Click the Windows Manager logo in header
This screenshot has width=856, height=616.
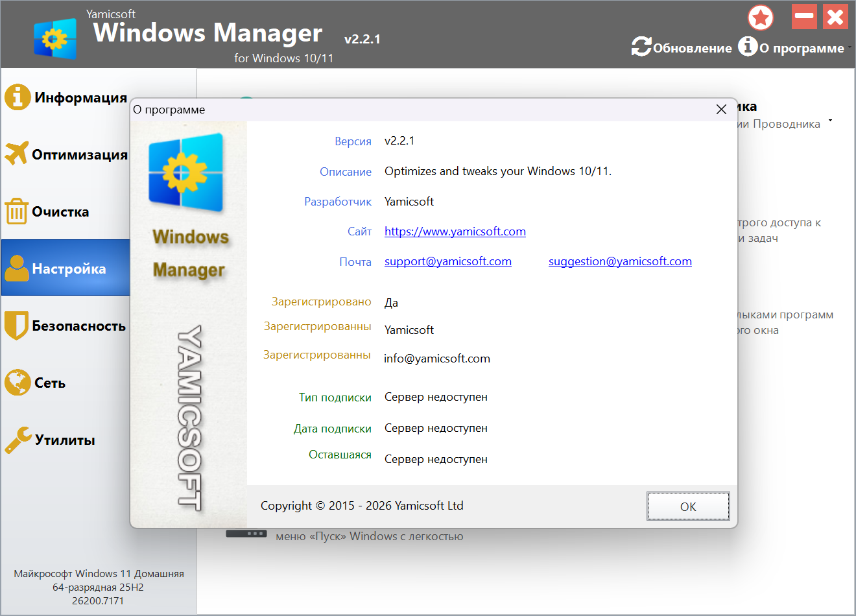coord(55,39)
